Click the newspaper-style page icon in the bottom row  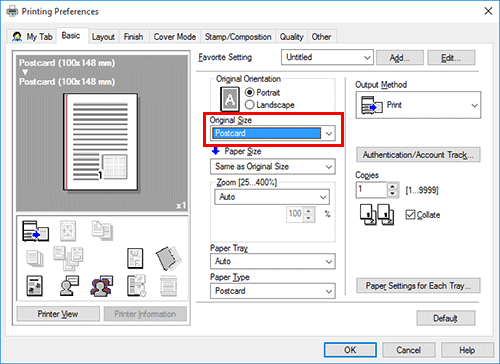point(35,286)
